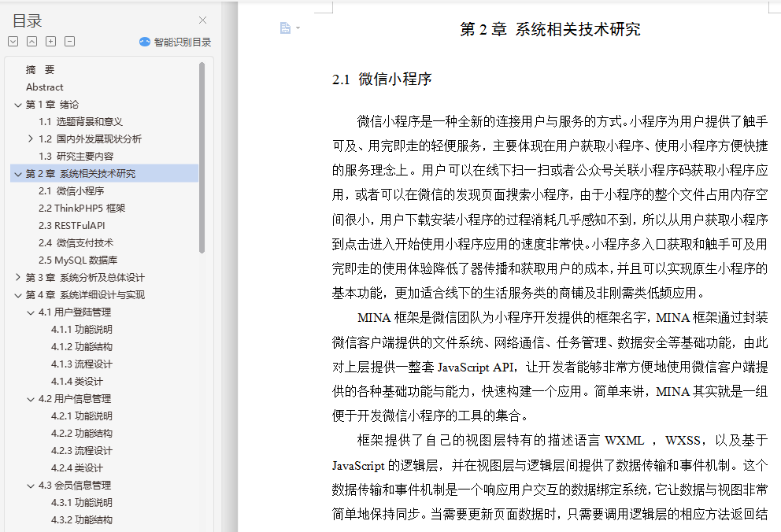Collapse the 第1章 绪论 tree node

click(x=18, y=105)
